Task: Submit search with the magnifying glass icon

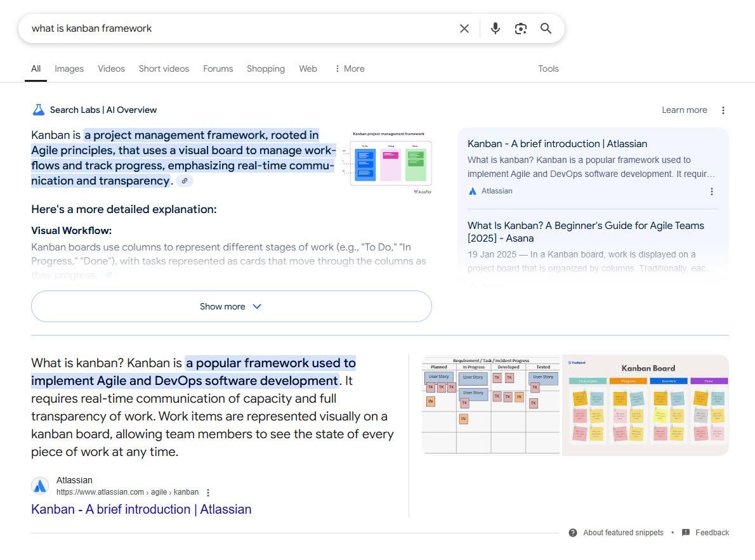Action: 546,29
